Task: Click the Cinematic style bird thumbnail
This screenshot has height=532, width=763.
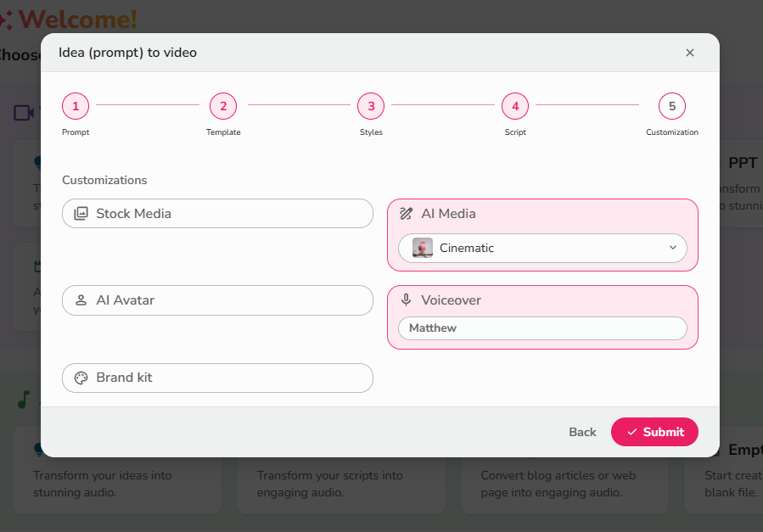Action: (x=422, y=248)
